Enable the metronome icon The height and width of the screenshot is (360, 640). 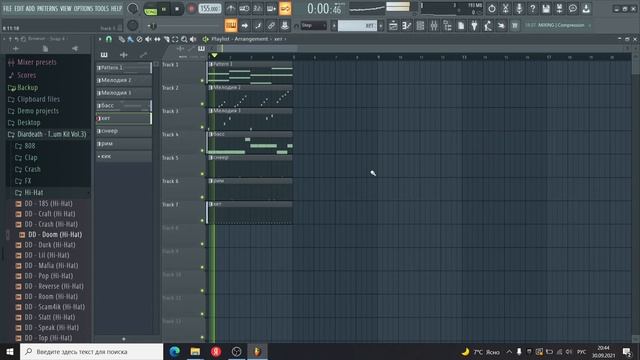(231, 8)
